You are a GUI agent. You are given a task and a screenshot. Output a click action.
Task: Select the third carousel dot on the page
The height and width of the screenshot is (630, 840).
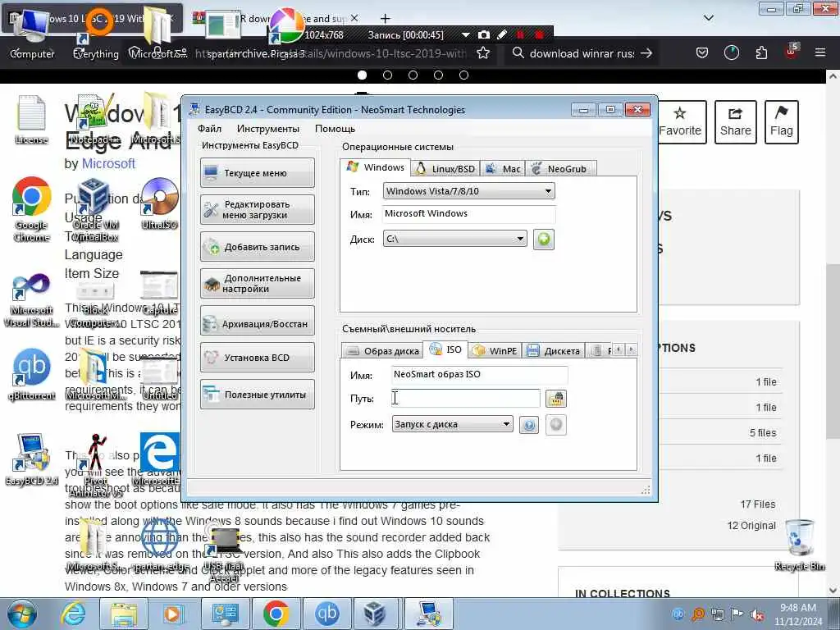pyautogui.click(x=413, y=75)
